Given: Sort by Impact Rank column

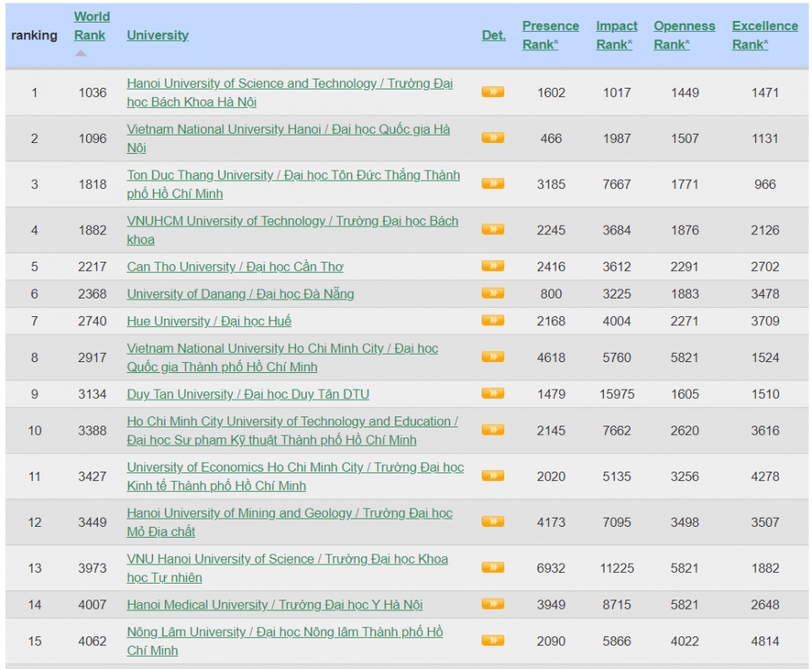Looking at the screenshot, I should (616, 35).
